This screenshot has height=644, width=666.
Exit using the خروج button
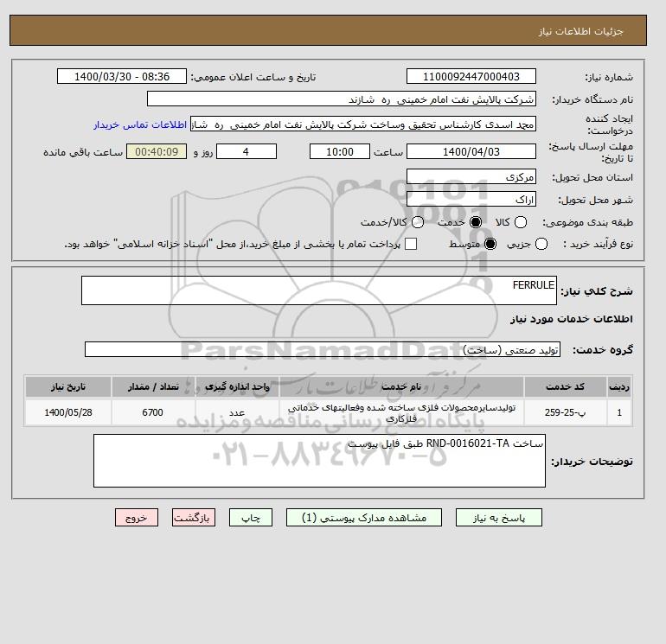point(137,518)
